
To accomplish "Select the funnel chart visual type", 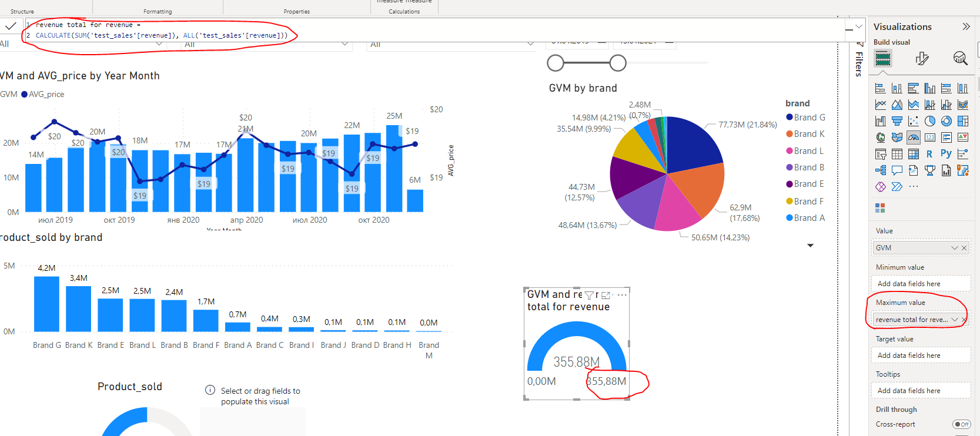I will coord(897,121).
